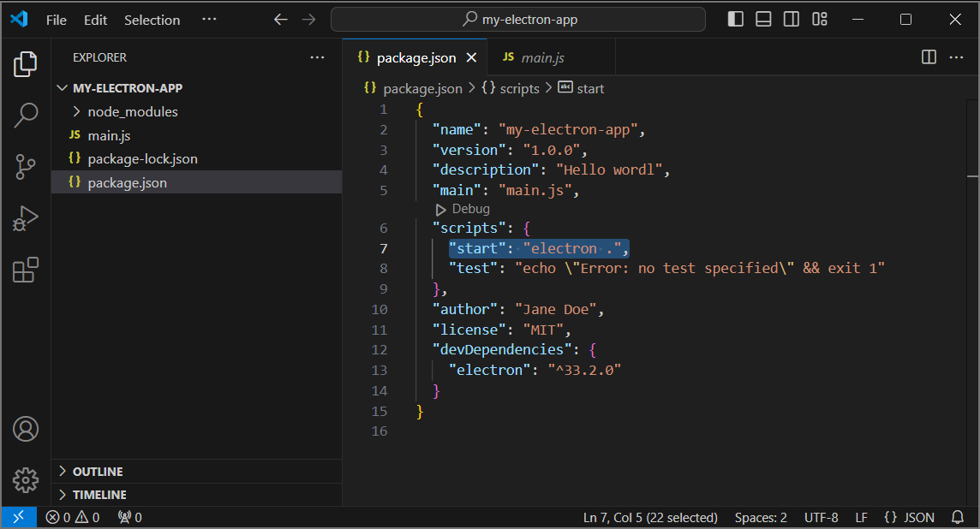The height and width of the screenshot is (529, 980).
Task: Minimize the VS Code window
Action: coord(858,20)
